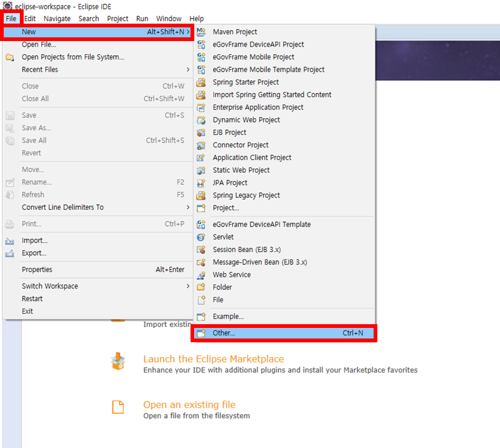Select Restart in File menu
The image size is (500, 448).
click(97, 299)
